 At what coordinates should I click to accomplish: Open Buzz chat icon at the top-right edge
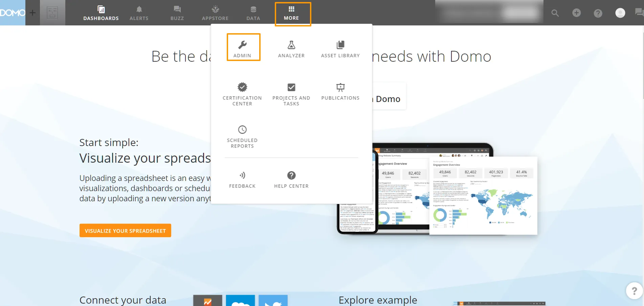click(x=639, y=13)
